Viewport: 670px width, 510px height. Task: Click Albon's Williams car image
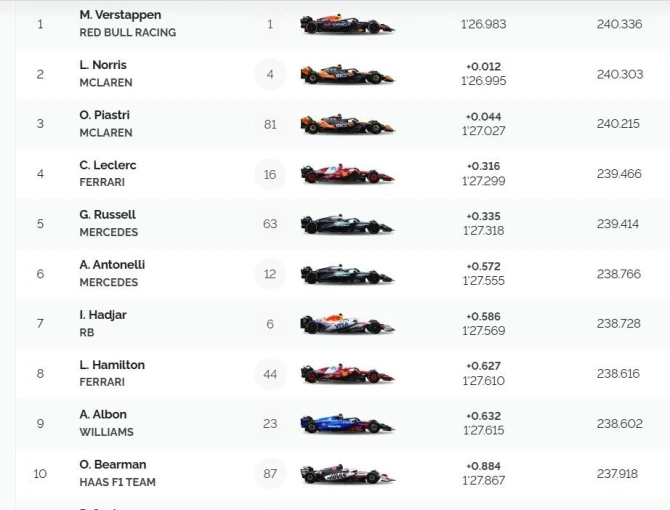click(347, 423)
